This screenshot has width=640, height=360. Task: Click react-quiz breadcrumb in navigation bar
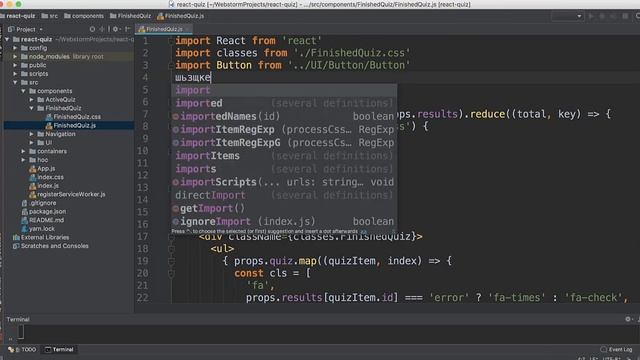[18, 16]
